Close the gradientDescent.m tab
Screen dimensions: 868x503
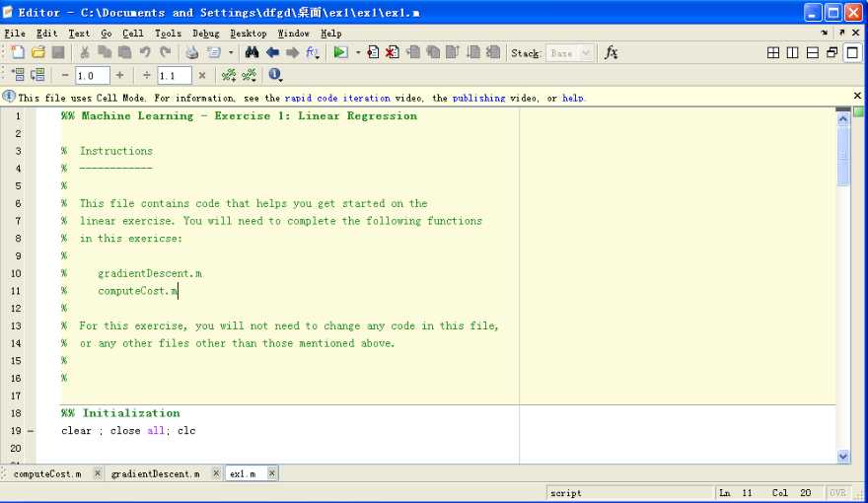(216, 473)
